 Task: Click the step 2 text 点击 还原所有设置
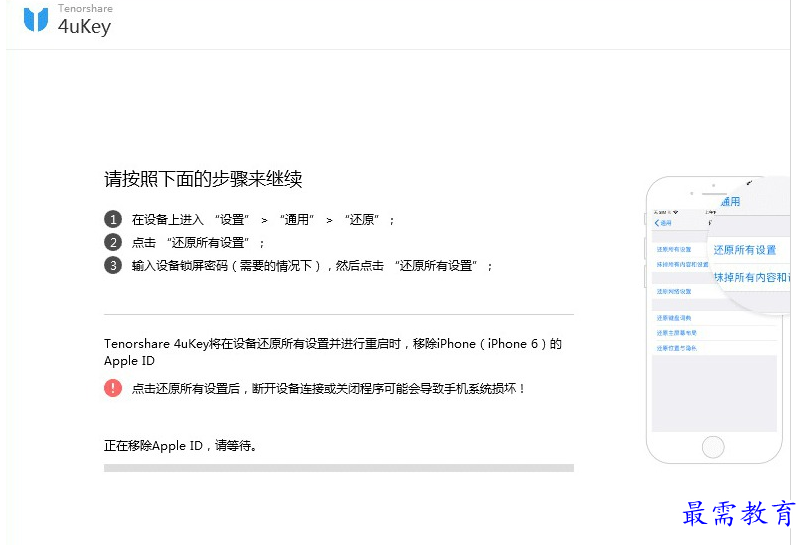[198, 243]
